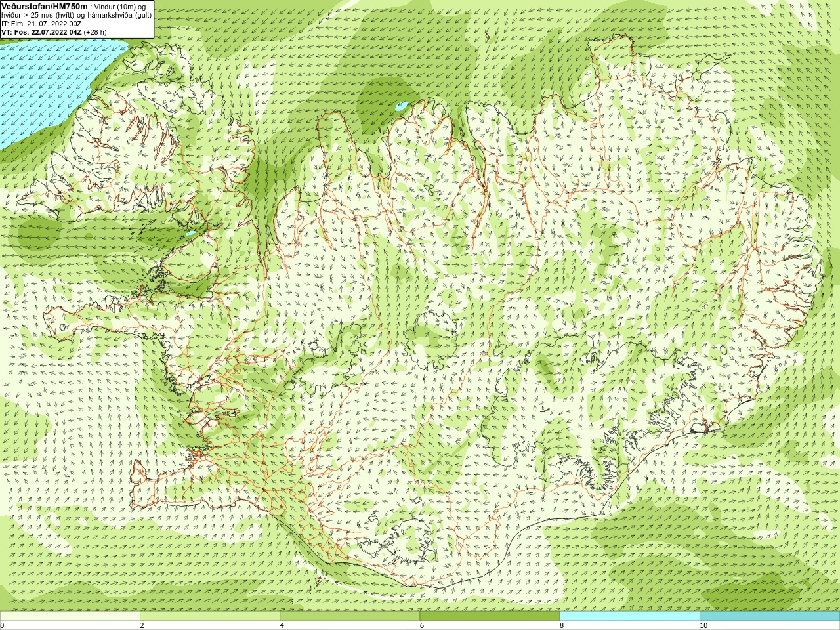The width and height of the screenshot is (840, 630).
Task: Click the small cyan patch on north coast
Action: click(x=402, y=105)
